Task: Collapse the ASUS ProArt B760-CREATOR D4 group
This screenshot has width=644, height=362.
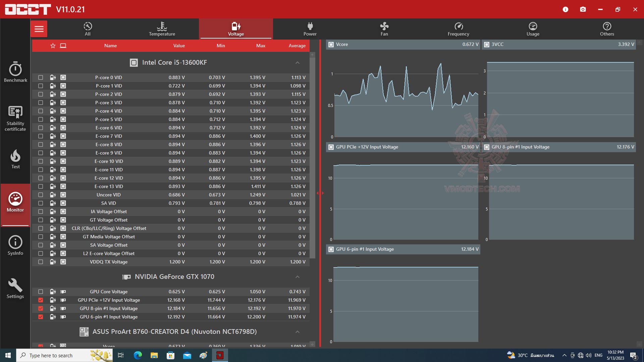Action: coord(297,332)
